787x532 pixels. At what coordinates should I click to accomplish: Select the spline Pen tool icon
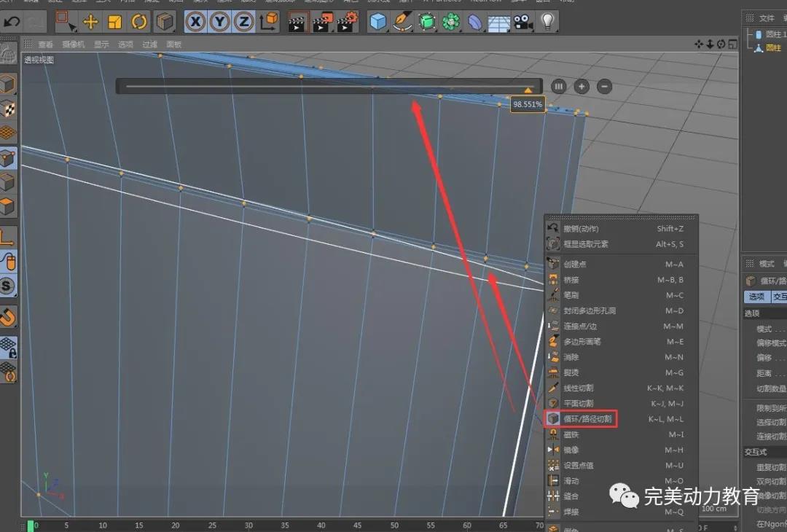pos(402,21)
